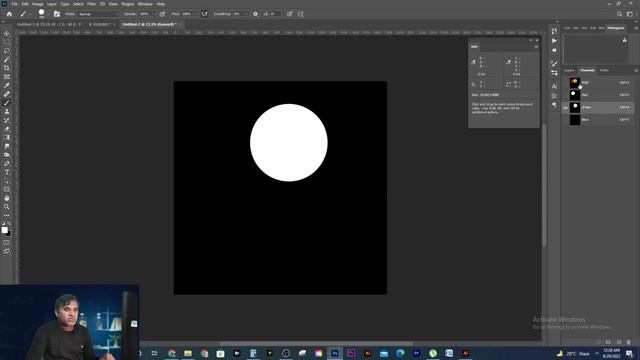The width and height of the screenshot is (640, 360).
Task: Switch to first Untitled-1 document tab
Action: [x=49, y=24]
